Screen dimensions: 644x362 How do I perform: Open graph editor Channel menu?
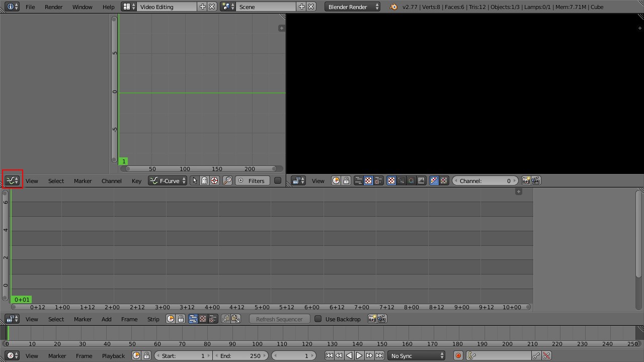click(111, 181)
